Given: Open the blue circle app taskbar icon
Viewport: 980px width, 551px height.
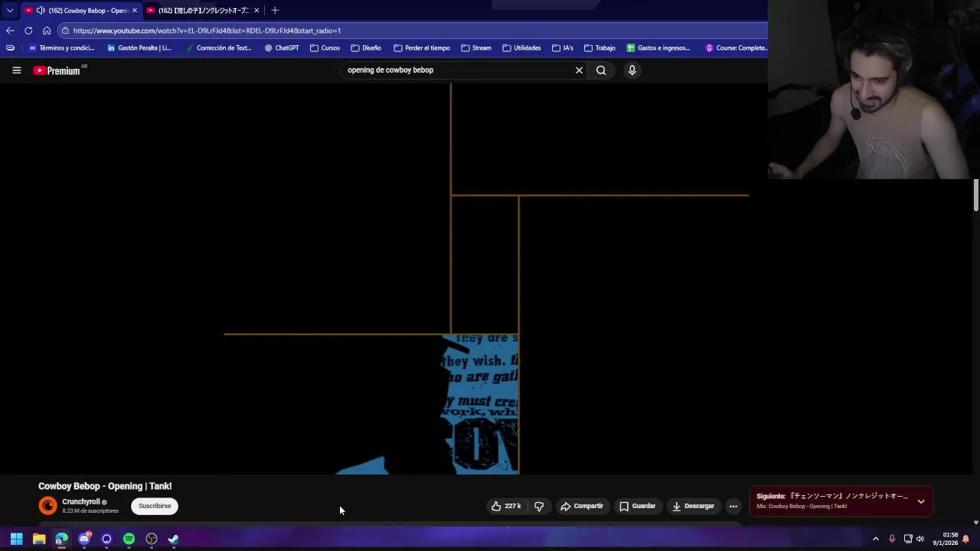Looking at the screenshot, I should pyautogui.click(x=106, y=539).
